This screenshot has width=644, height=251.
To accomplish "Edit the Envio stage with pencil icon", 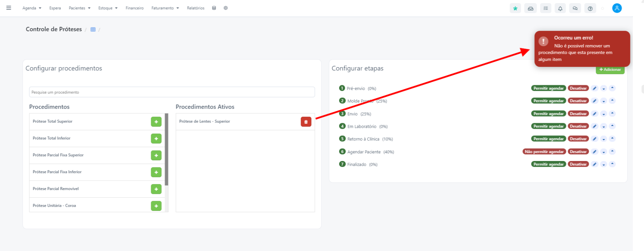I will pyautogui.click(x=595, y=114).
